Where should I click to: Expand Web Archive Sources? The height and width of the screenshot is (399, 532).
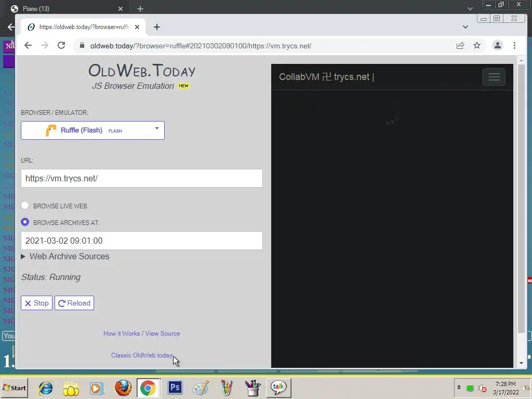click(65, 257)
